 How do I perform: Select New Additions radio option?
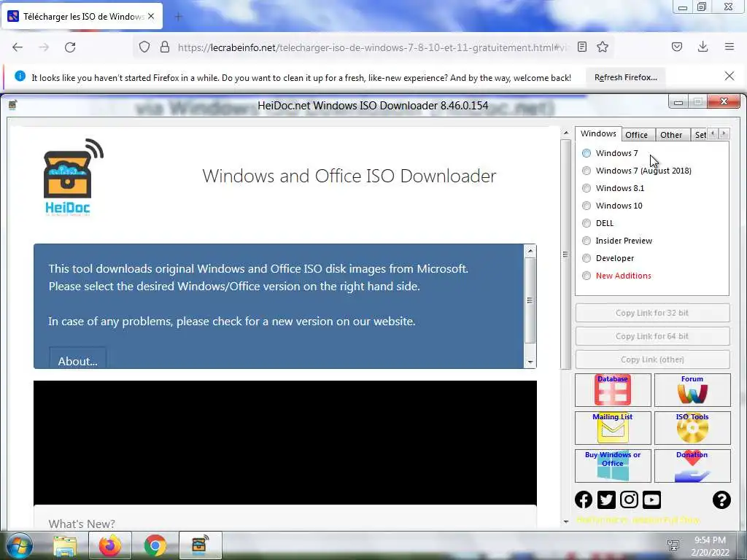click(616, 276)
